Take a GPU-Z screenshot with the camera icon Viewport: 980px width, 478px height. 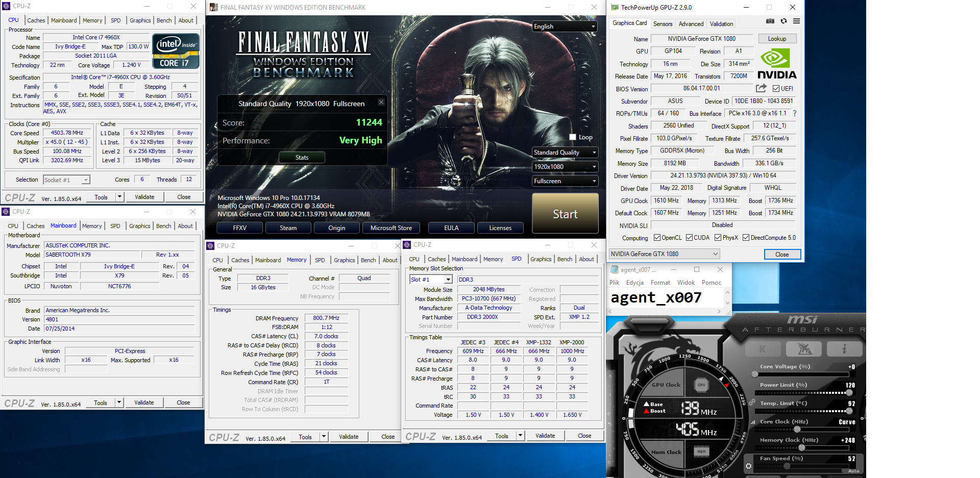(x=770, y=21)
